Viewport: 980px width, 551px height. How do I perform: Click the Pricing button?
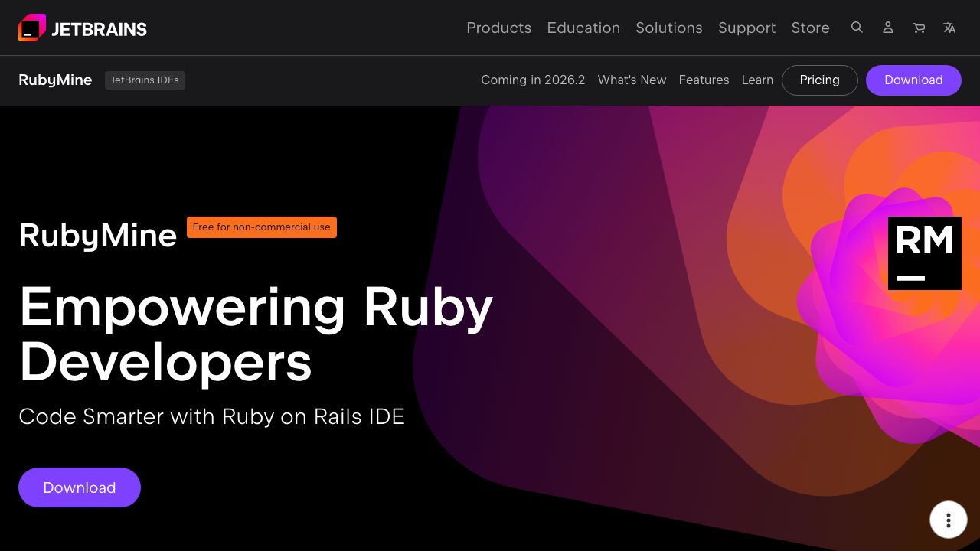(x=819, y=80)
